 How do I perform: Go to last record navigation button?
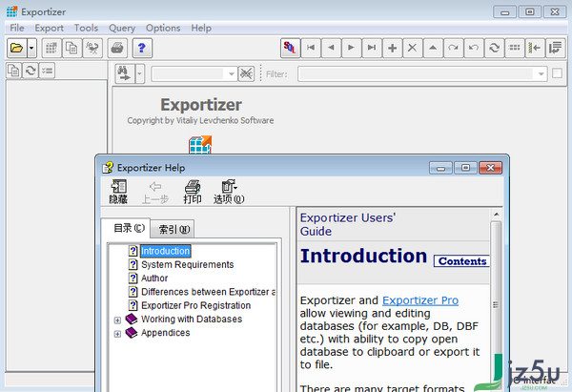pyautogui.click(x=372, y=48)
